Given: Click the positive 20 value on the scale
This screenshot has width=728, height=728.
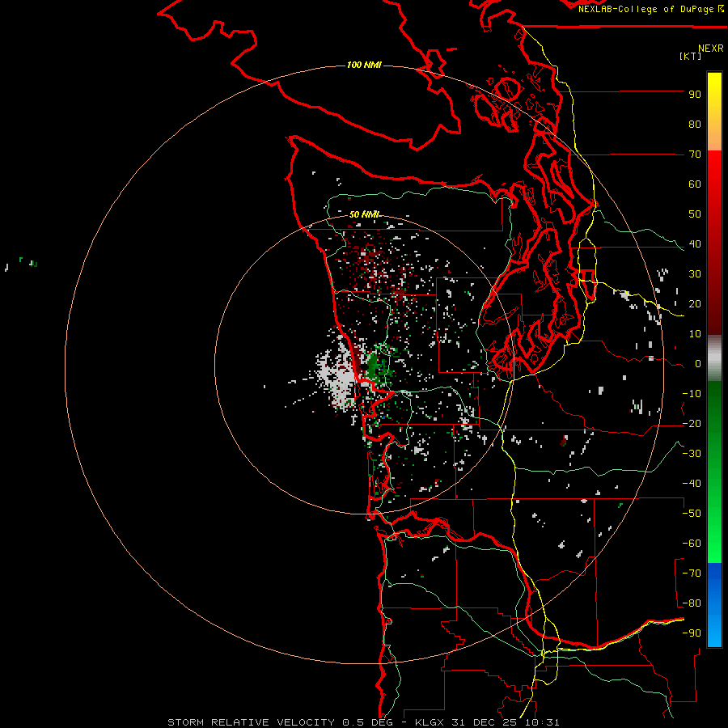Looking at the screenshot, I should [695, 303].
